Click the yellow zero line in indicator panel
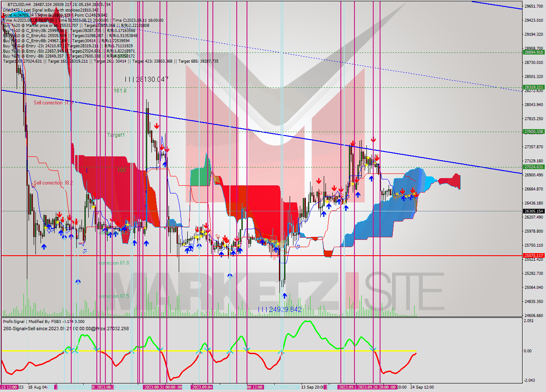The height and width of the screenshot is (392, 546). pos(209,351)
